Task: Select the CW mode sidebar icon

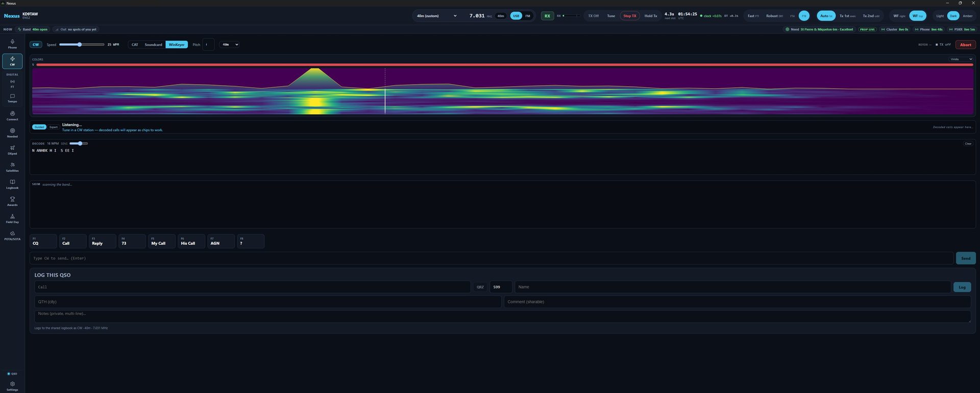Action: click(12, 61)
